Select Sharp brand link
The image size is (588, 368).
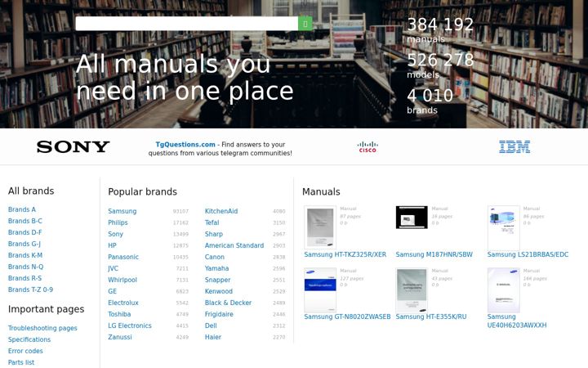tap(214, 234)
